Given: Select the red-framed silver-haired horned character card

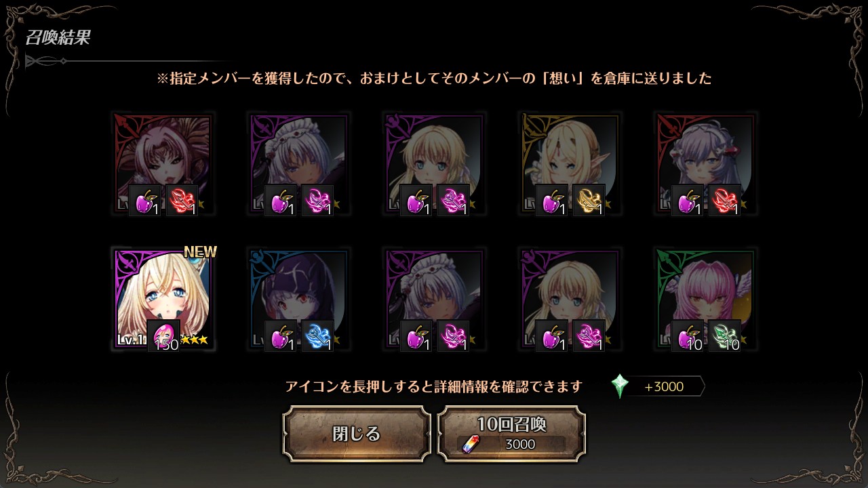Looking at the screenshot, I should [706, 163].
